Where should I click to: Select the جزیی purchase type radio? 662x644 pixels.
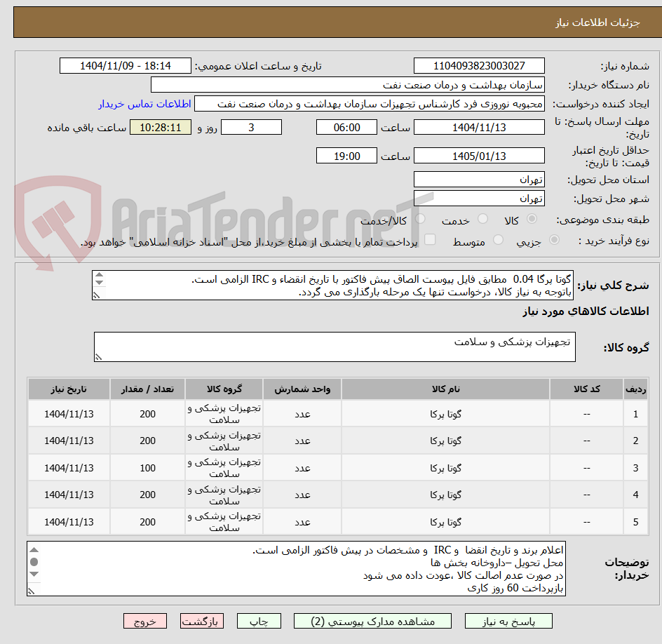click(554, 240)
